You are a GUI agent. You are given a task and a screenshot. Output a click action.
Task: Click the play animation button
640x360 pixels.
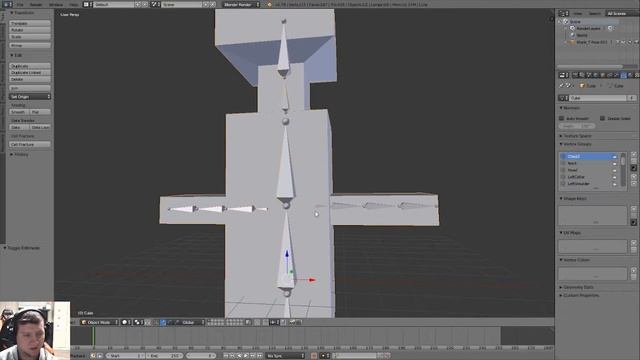pos(246,356)
